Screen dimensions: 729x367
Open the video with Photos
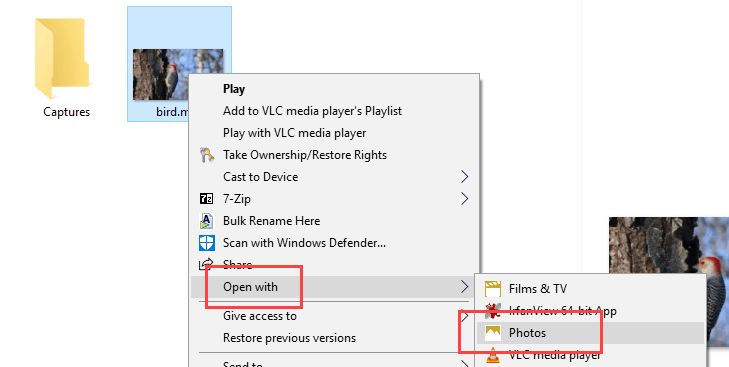[x=590, y=333]
